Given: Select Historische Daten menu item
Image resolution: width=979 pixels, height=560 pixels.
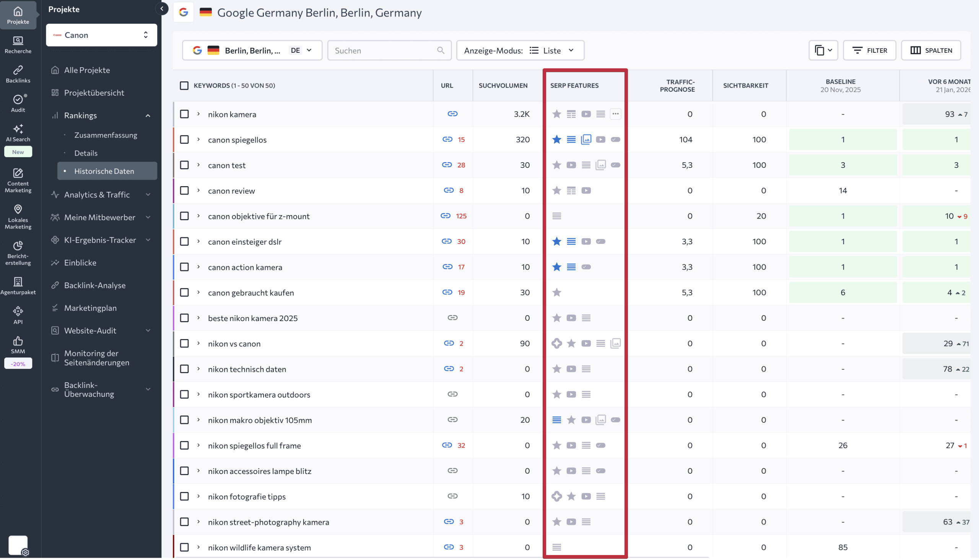Looking at the screenshot, I should tap(107, 171).
